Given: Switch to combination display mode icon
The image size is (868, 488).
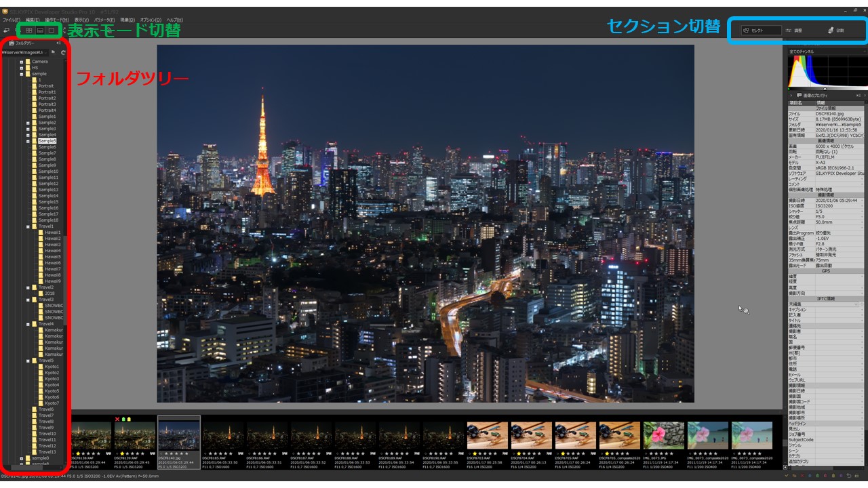Looking at the screenshot, I should coord(40,30).
